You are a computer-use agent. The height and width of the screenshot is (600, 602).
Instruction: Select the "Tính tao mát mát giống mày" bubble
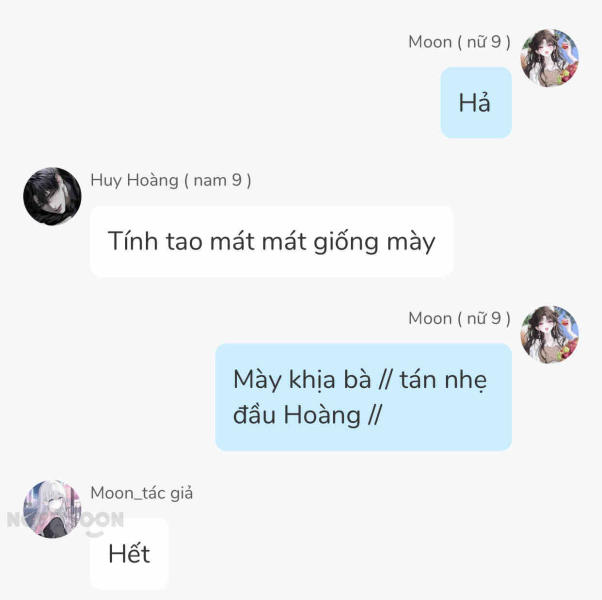(271, 241)
